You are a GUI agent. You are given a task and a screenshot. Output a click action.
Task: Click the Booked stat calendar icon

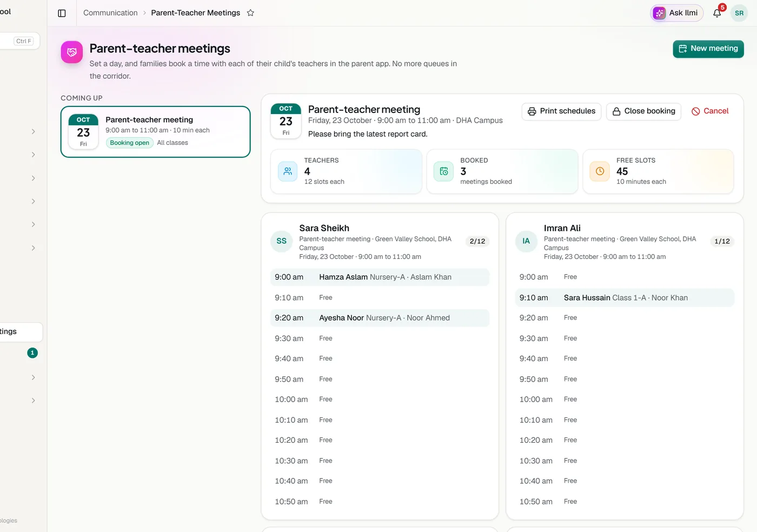point(443,171)
